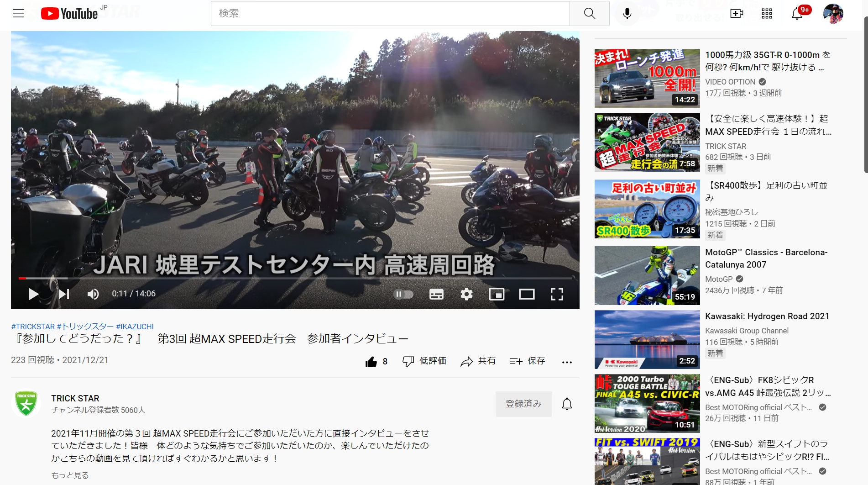
Task: Toggle the autoplay switch
Action: 403,294
